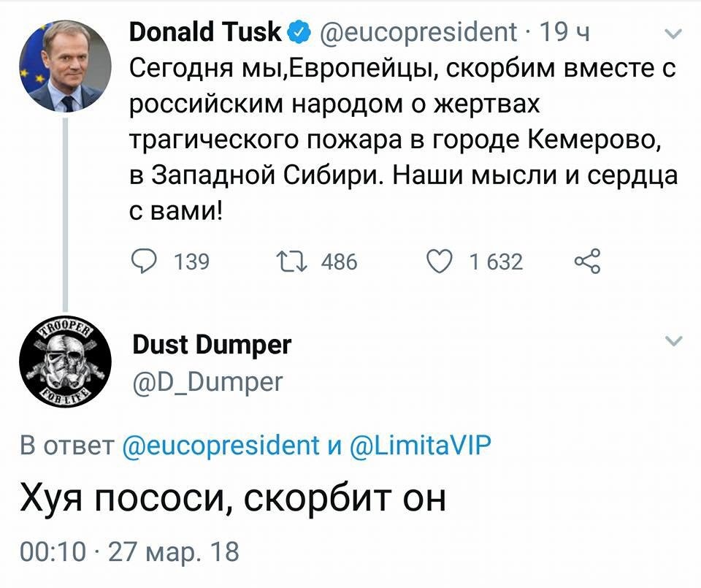Open Donald Tusk's profile picture
This screenshot has width=701, height=588.
65,66
